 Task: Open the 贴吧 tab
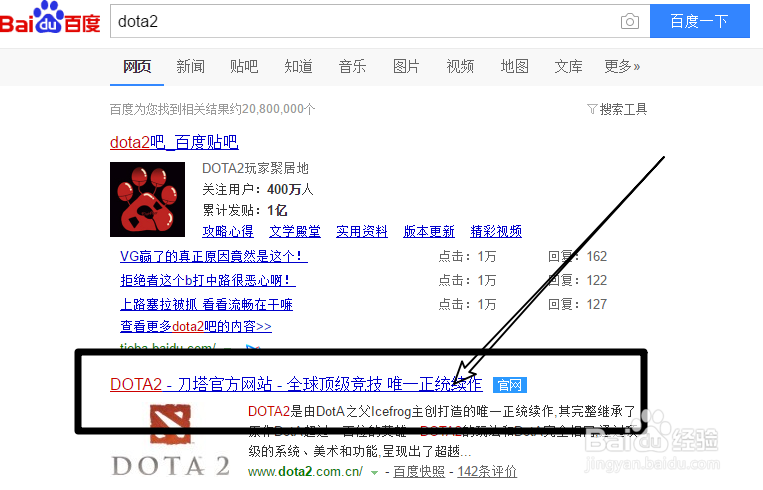(x=244, y=66)
